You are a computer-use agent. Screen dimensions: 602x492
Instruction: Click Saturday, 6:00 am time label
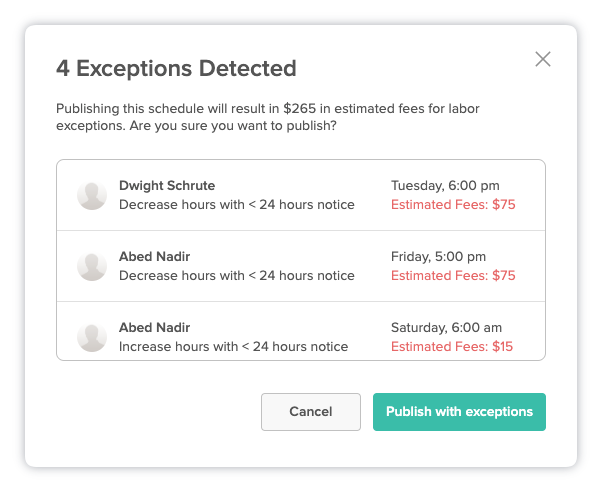(x=446, y=328)
